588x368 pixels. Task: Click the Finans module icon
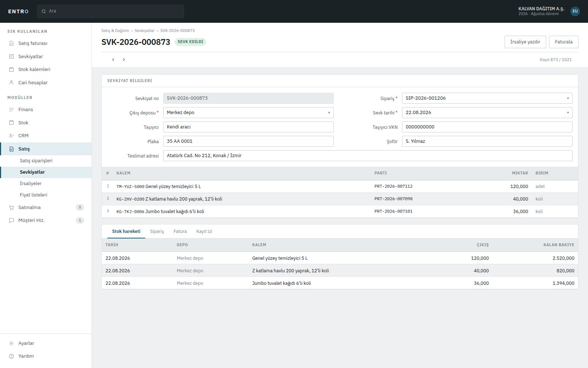11,110
